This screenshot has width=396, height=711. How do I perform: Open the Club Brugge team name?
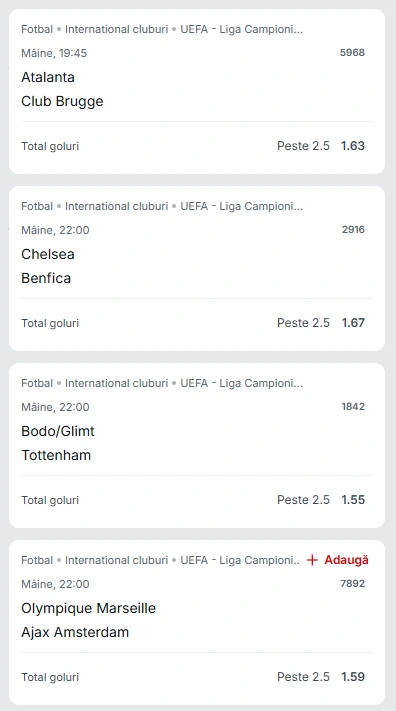pos(62,101)
